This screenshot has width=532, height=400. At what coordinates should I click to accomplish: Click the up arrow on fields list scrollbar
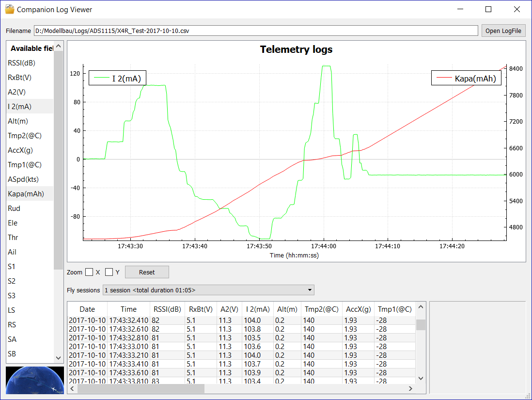click(58, 45)
